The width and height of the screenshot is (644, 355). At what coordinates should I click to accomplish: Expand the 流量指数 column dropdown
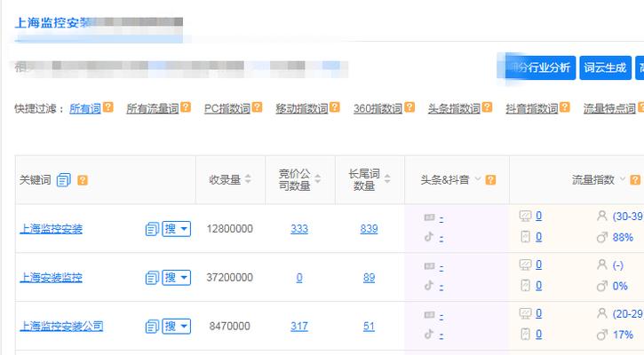[x=622, y=179]
